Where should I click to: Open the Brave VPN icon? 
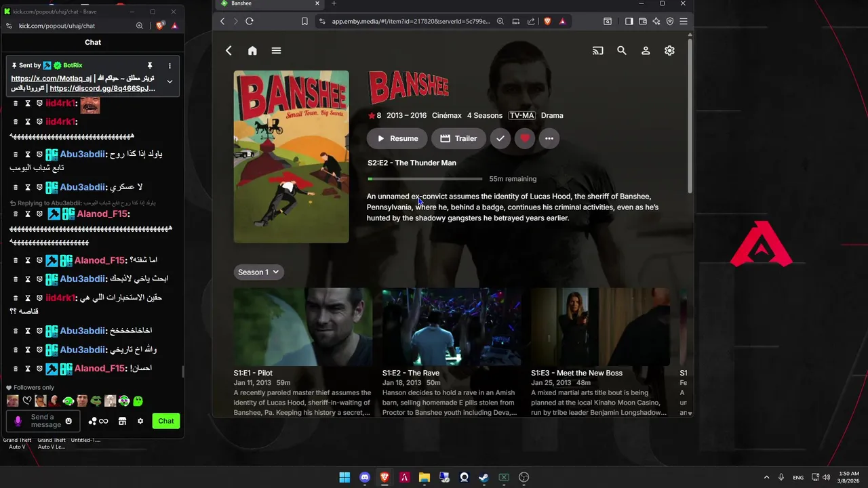670,22
